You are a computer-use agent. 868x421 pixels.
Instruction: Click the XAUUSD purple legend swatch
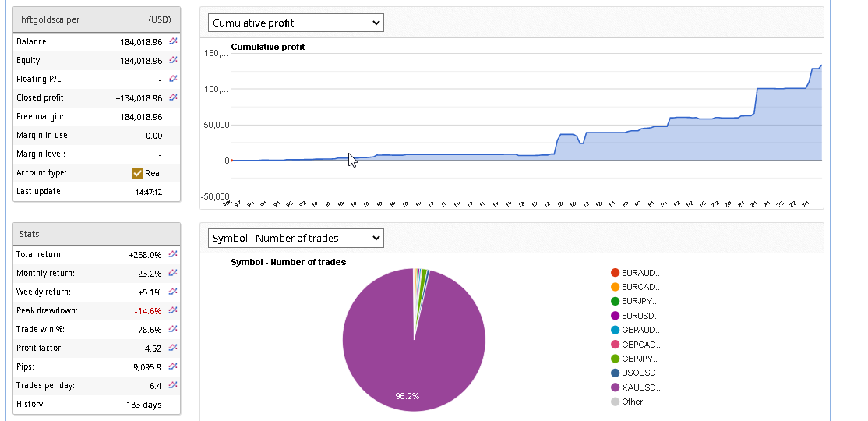pyautogui.click(x=616, y=387)
